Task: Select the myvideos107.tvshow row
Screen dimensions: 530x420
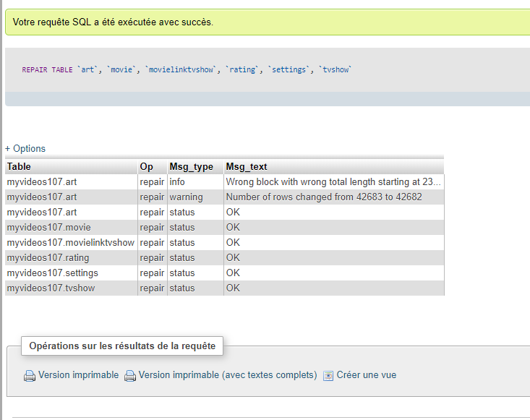Action: [x=224, y=288]
